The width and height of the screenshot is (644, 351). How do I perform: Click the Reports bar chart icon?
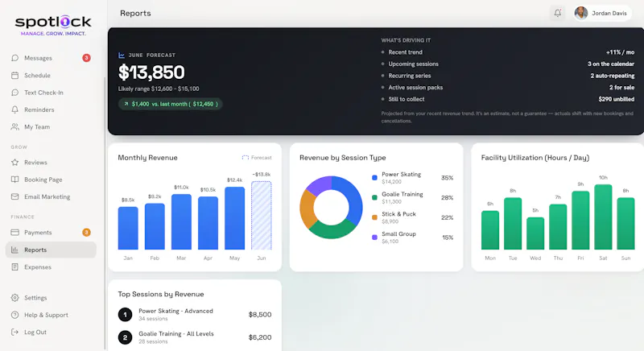[x=14, y=250]
